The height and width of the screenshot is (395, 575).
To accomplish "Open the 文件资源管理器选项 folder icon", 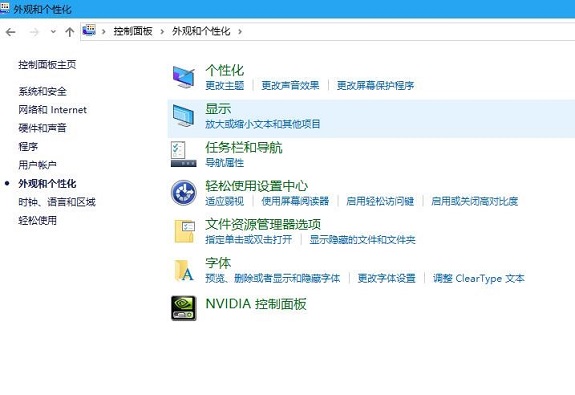I will click(184, 231).
